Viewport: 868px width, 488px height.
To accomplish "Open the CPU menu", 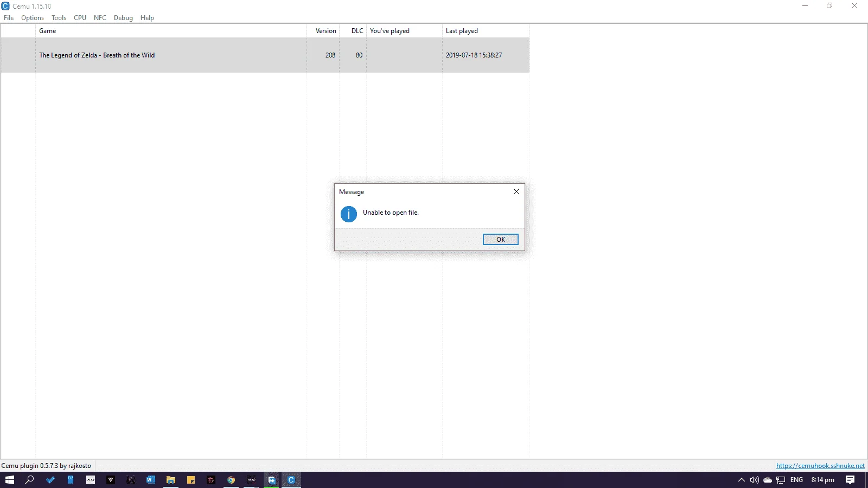I will (x=80, y=18).
